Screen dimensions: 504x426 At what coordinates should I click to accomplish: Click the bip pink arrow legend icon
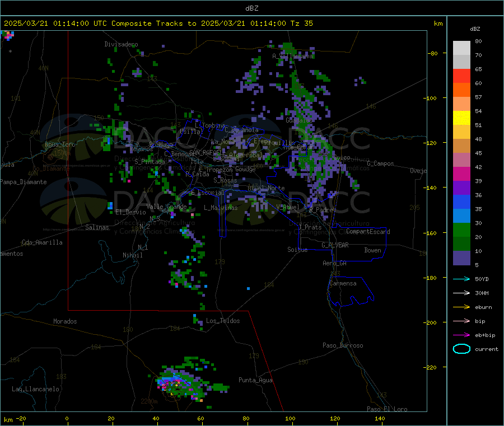pos(461,321)
